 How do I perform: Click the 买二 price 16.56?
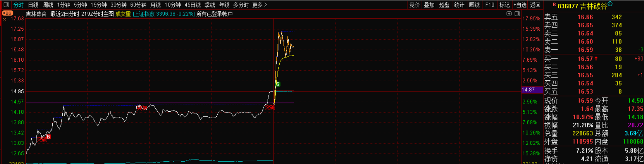coord(585,67)
